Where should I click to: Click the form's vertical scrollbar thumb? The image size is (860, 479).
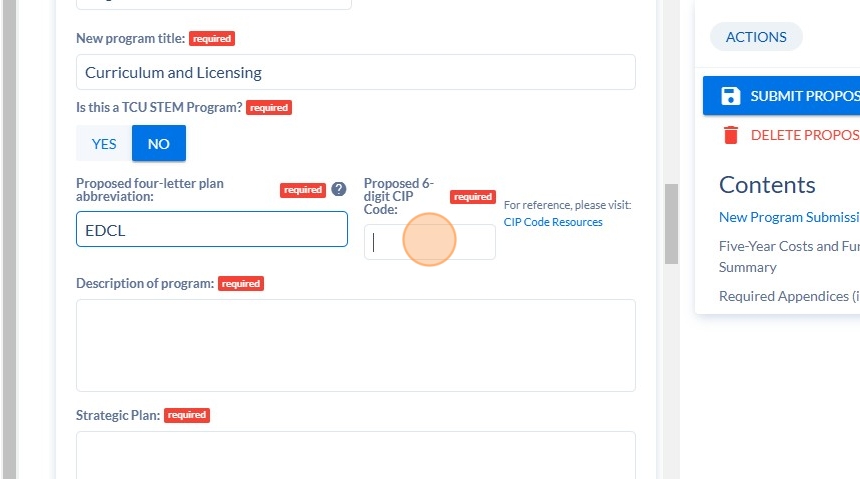point(671,224)
